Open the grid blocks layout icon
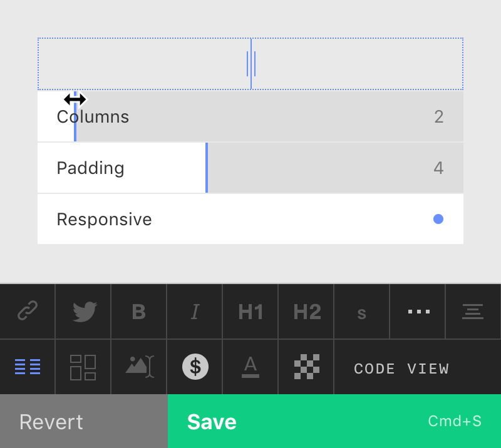 click(83, 367)
